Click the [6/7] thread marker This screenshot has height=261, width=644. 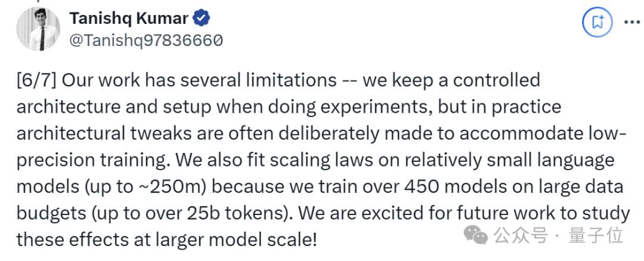click(37, 80)
